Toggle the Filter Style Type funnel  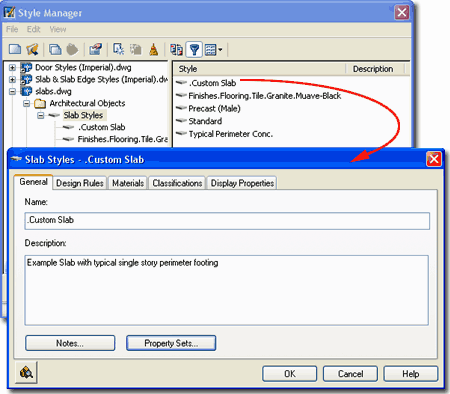point(194,50)
